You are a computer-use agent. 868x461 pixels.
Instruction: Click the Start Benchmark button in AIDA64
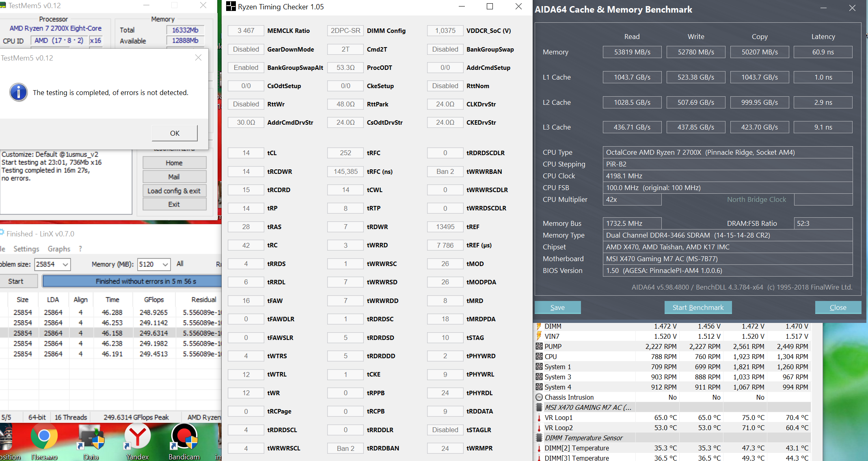pos(698,307)
